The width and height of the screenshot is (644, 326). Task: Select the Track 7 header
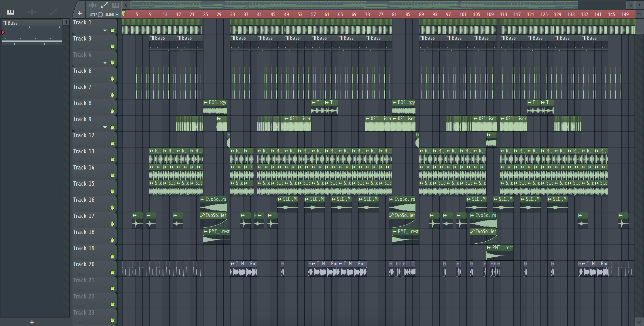[x=95, y=91]
